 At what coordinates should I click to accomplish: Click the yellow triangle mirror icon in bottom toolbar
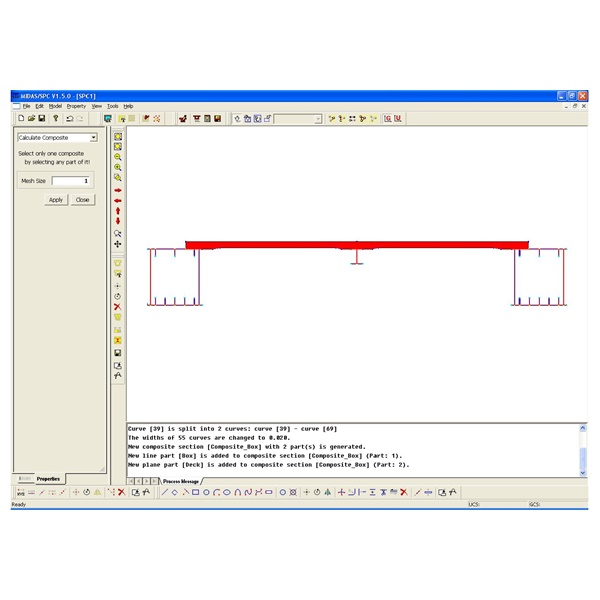[98, 492]
